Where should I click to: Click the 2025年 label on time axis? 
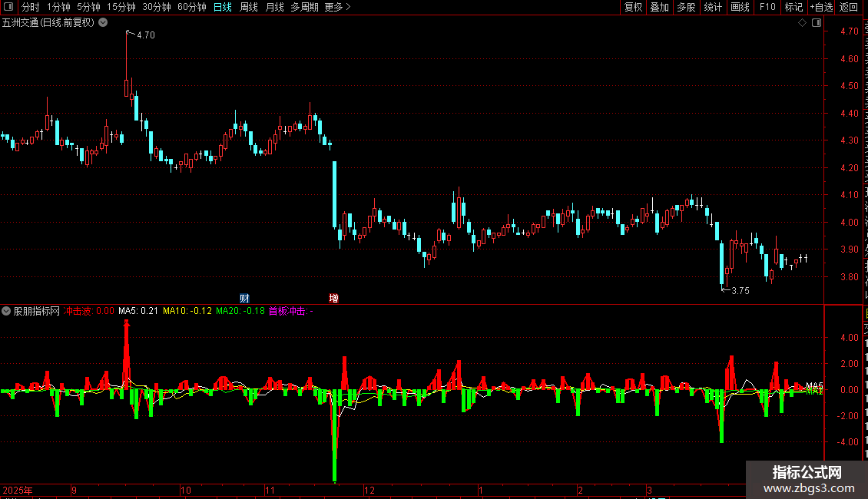(18, 490)
